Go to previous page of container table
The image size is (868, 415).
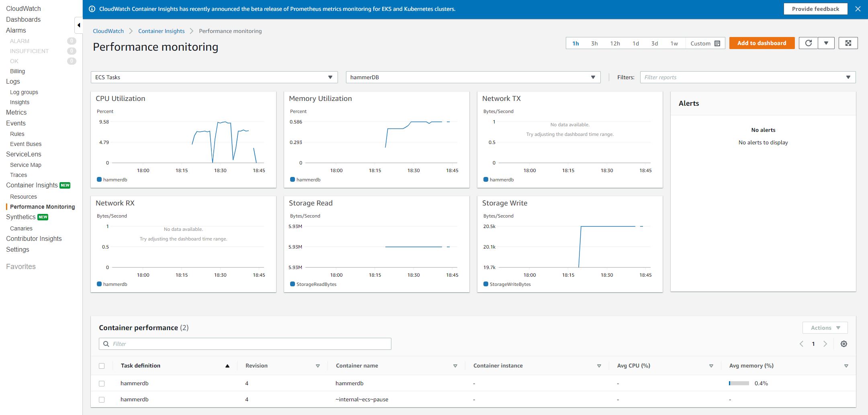point(801,344)
